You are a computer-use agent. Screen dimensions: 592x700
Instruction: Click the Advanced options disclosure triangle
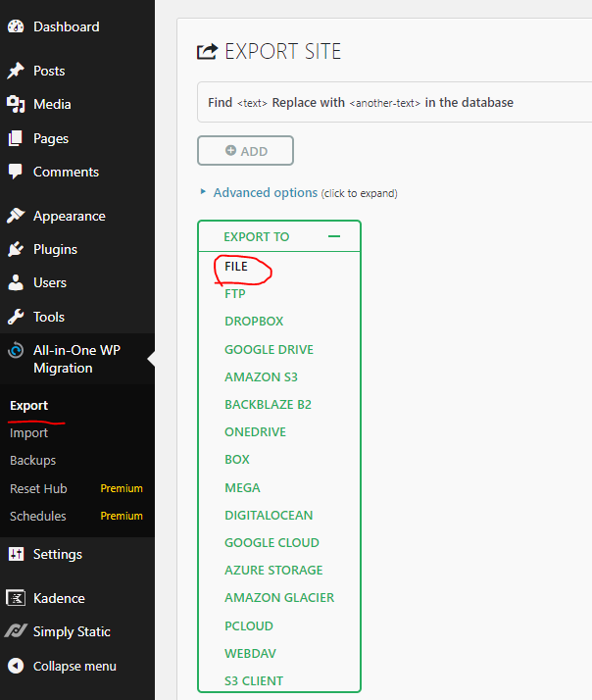[203, 192]
